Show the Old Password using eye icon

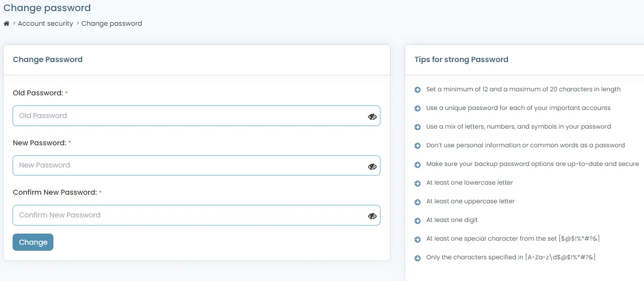pyautogui.click(x=372, y=117)
